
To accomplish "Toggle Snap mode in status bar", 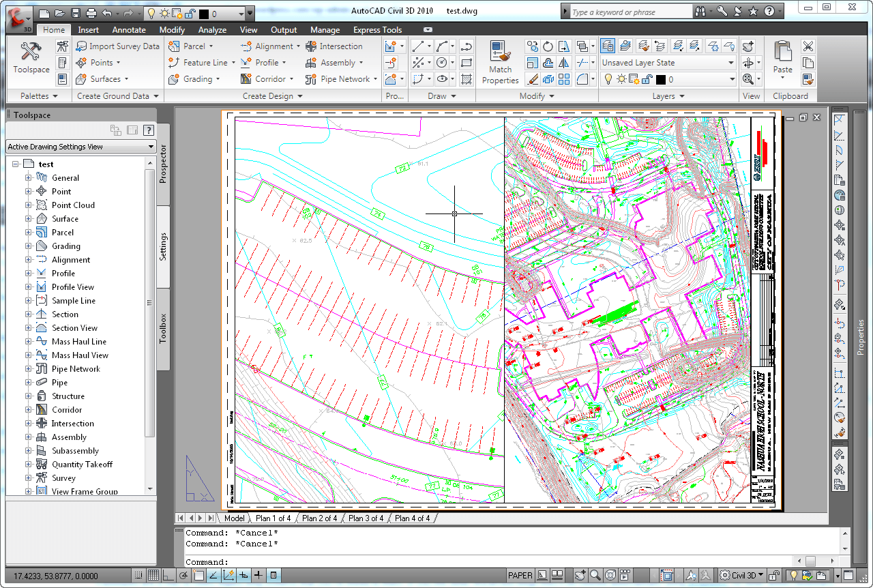I will pos(138,575).
